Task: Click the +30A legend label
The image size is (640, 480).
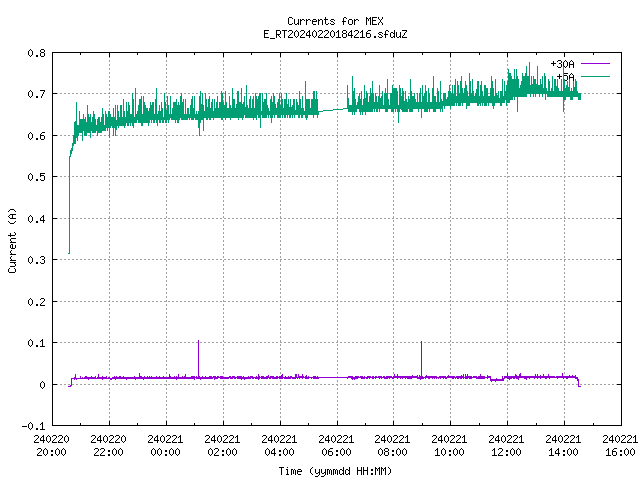Action: click(x=562, y=64)
